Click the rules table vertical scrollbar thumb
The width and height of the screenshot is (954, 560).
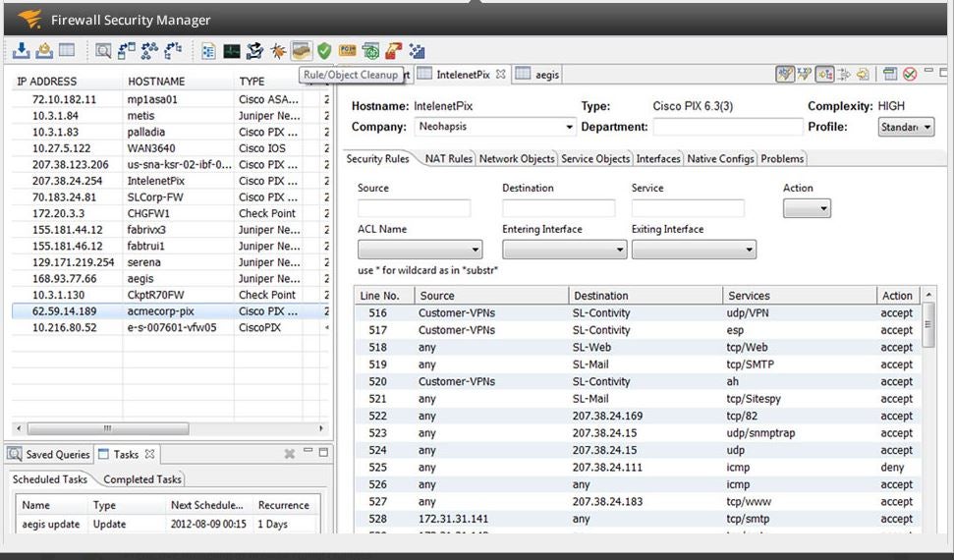pyautogui.click(x=927, y=324)
